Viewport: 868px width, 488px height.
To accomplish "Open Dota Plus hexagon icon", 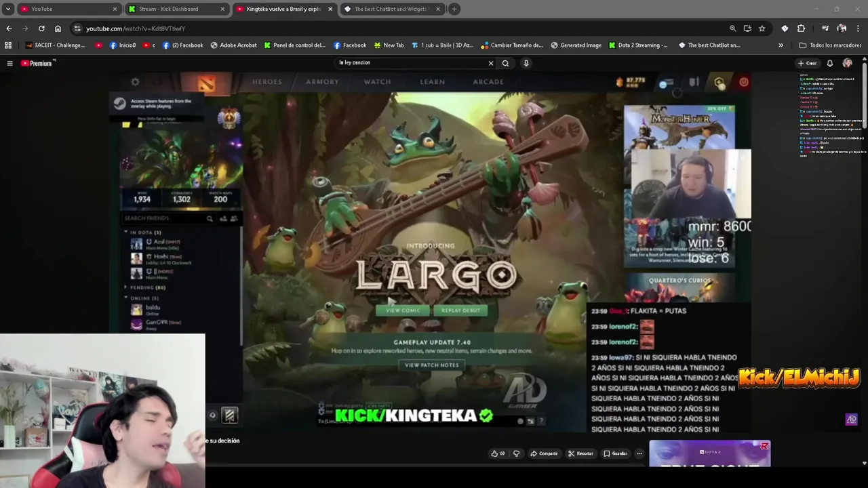I will coord(719,82).
